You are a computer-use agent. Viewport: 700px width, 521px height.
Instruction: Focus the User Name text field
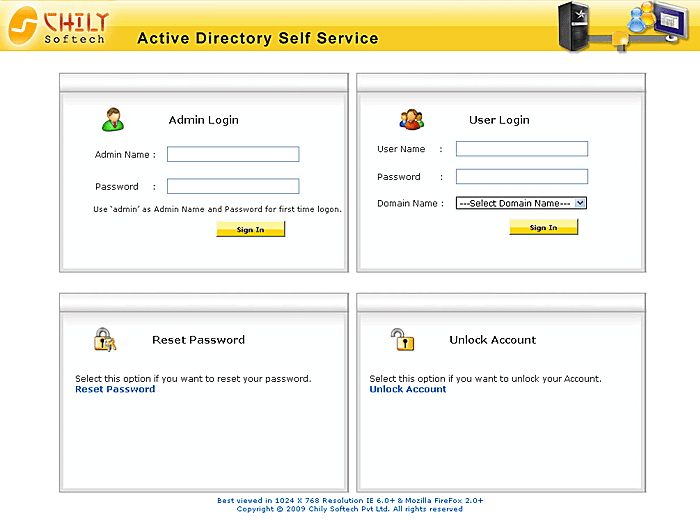click(x=522, y=149)
